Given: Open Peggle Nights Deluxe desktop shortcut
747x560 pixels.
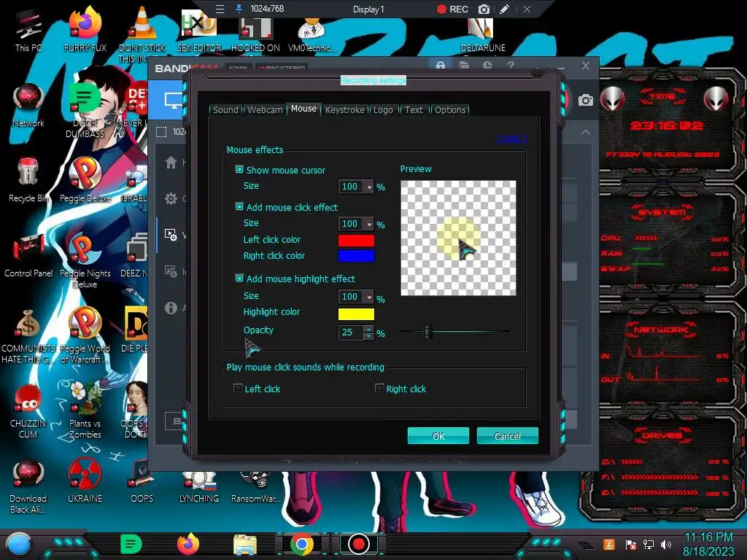Looking at the screenshot, I should (85, 261).
